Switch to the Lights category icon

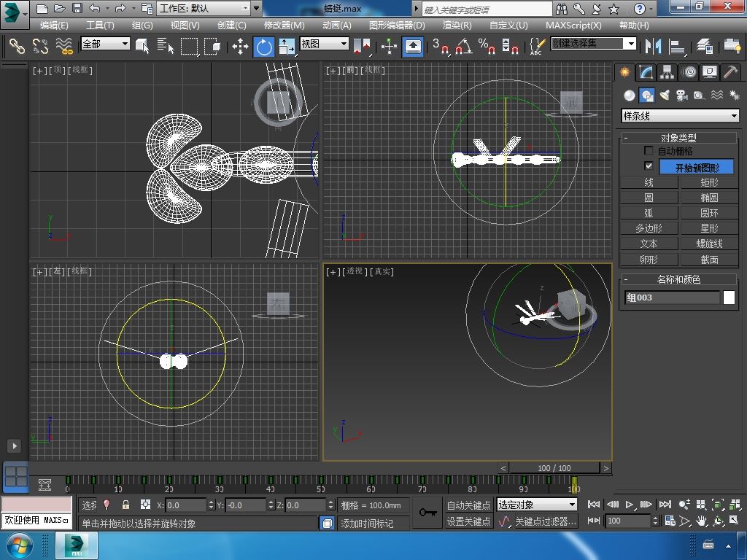click(665, 96)
